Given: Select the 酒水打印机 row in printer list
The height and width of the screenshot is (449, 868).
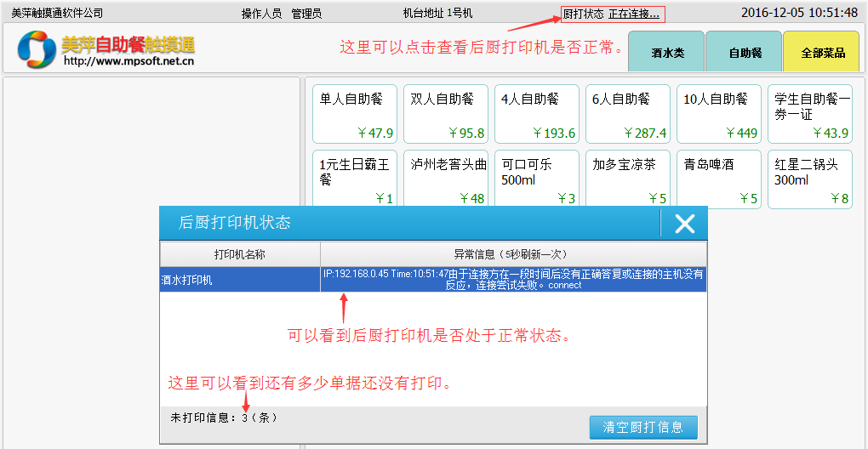Looking at the screenshot, I should coord(240,280).
